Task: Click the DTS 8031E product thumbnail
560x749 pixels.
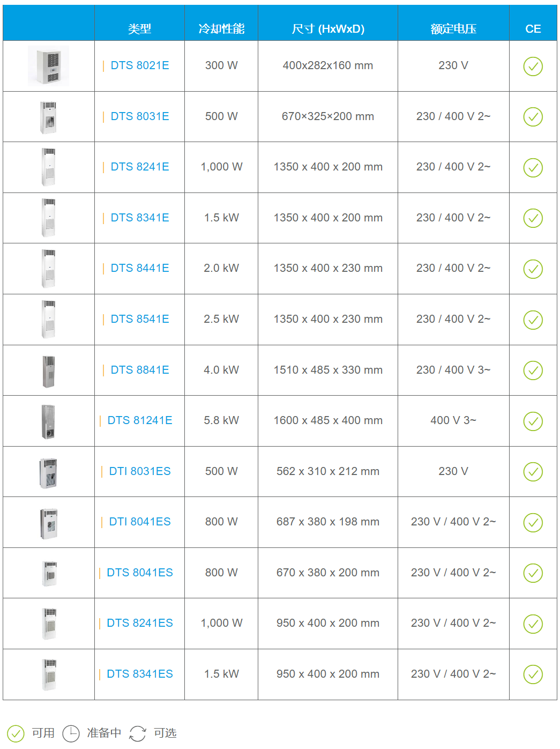Action: (x=48, y=117)
